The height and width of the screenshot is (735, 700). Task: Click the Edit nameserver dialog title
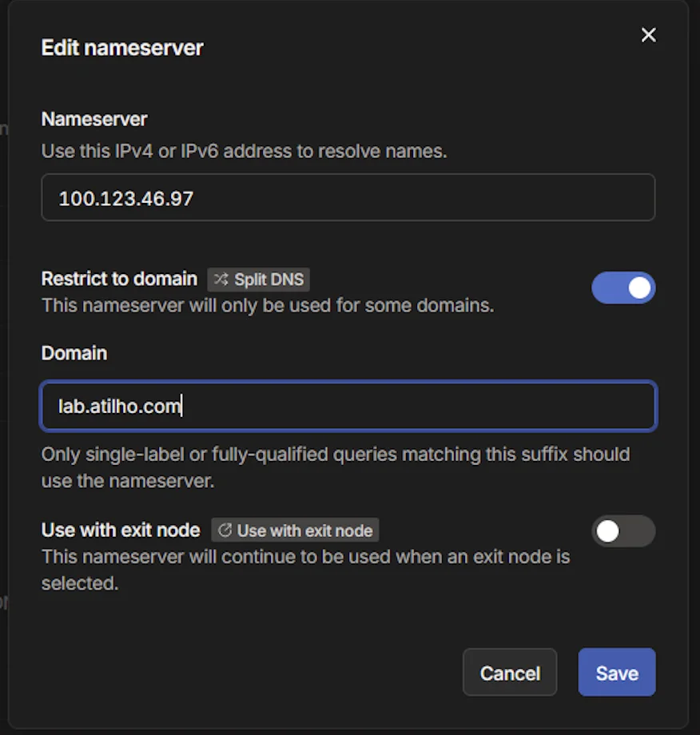(121, 48)
